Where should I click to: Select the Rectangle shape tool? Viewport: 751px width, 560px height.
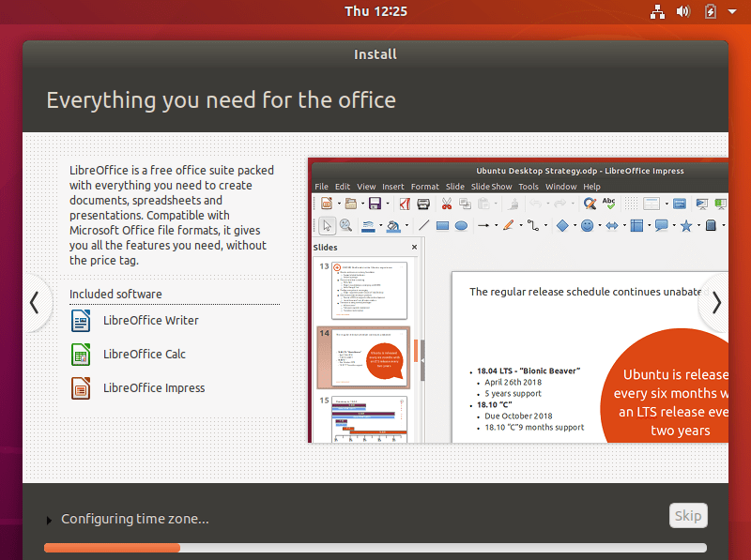click(442, 226)
